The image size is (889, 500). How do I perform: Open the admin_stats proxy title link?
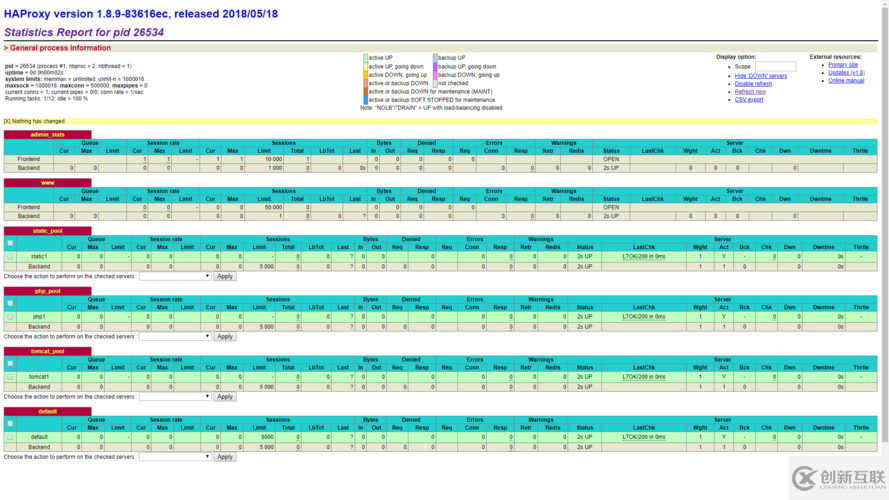pos(47,134)
